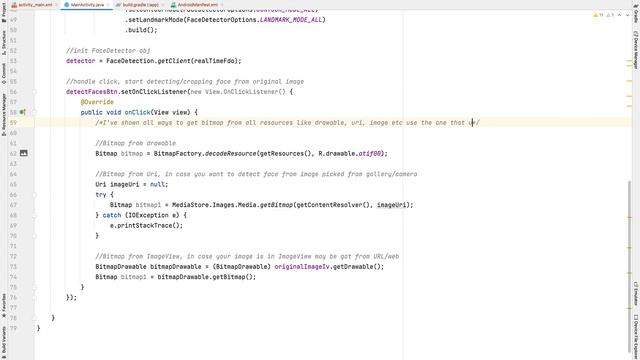The width and height of the screenshot is (640, 360).
Task: Click line number 62 in the gutter
Action: (13, 153)
